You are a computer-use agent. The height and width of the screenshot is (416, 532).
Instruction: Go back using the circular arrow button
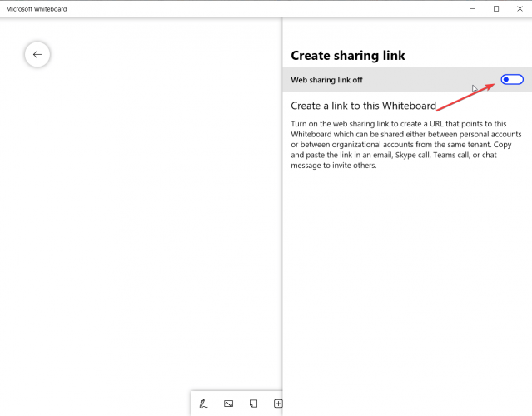point(37,54)
